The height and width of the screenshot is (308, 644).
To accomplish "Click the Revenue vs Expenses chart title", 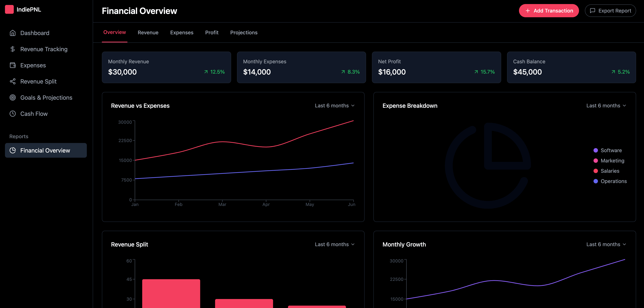I will click(140, 106).
